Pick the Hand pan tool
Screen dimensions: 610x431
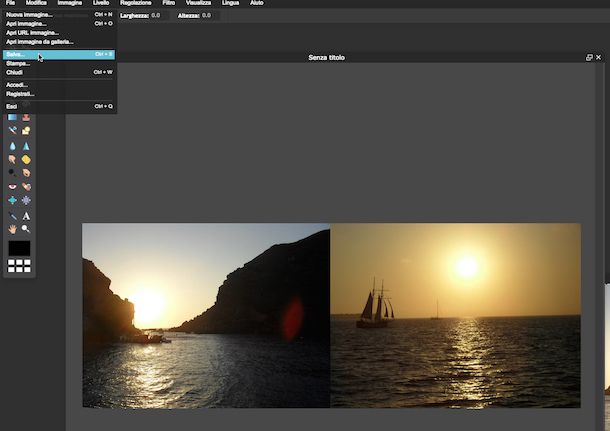13,228
